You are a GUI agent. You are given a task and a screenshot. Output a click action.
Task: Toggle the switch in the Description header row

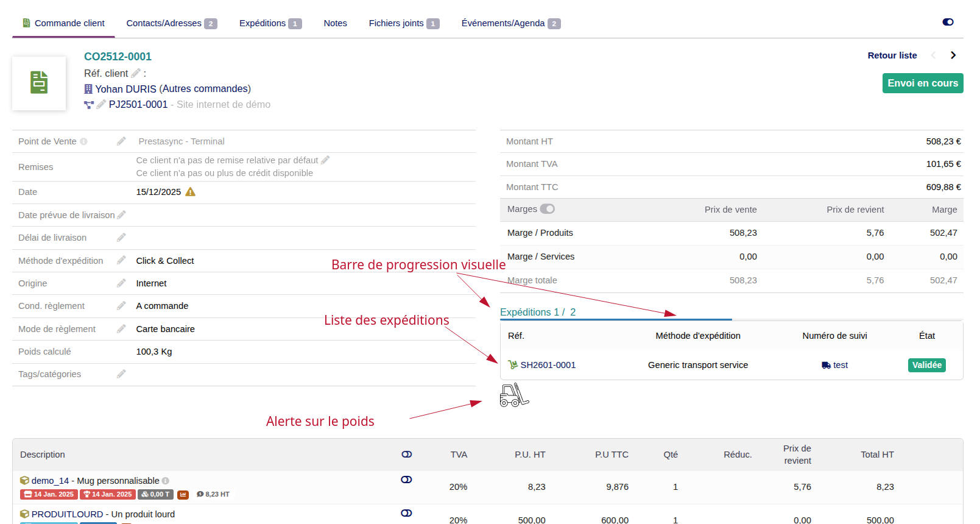(x=407, y=455)
